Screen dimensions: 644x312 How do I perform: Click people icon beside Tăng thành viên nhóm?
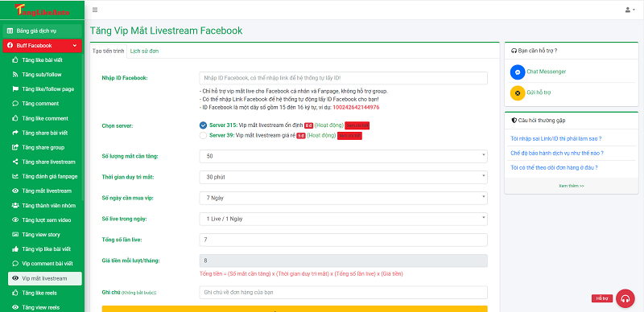[15, 205]
